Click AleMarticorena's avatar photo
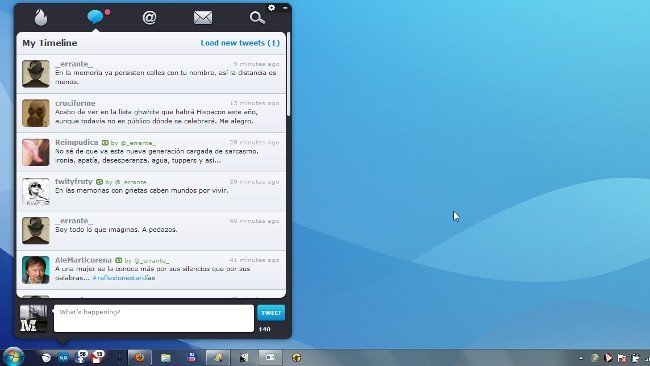 pos(36,270)
